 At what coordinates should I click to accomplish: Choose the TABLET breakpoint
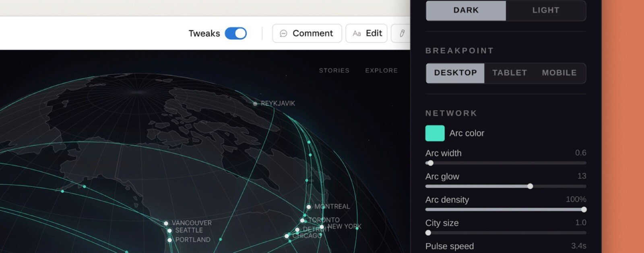tap(510, 73)
